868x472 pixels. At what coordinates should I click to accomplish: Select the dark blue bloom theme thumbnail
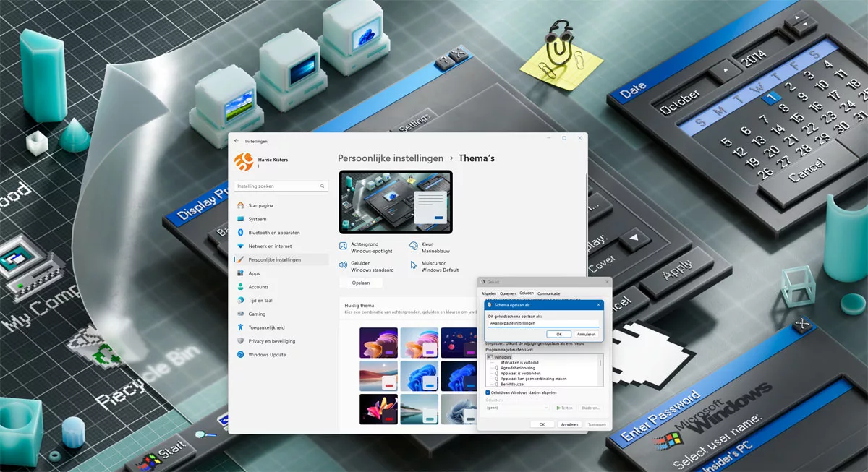(458, 376)
